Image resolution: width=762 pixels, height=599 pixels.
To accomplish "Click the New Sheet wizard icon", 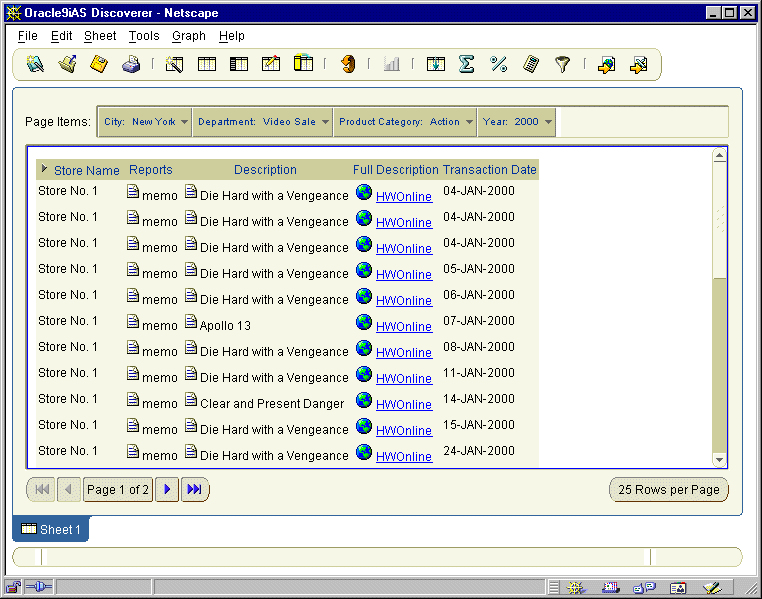I will [x=174, y=64].
